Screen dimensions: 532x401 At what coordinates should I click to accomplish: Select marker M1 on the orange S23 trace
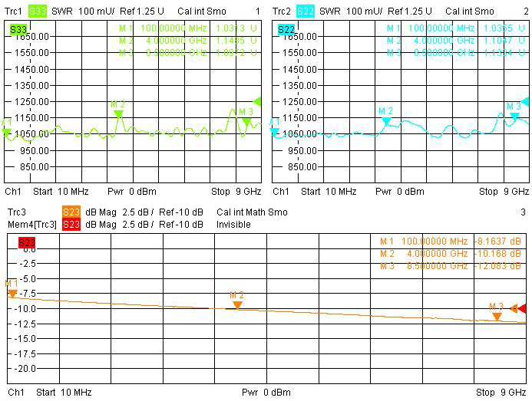pyautogui.click(x=12, y=293)
